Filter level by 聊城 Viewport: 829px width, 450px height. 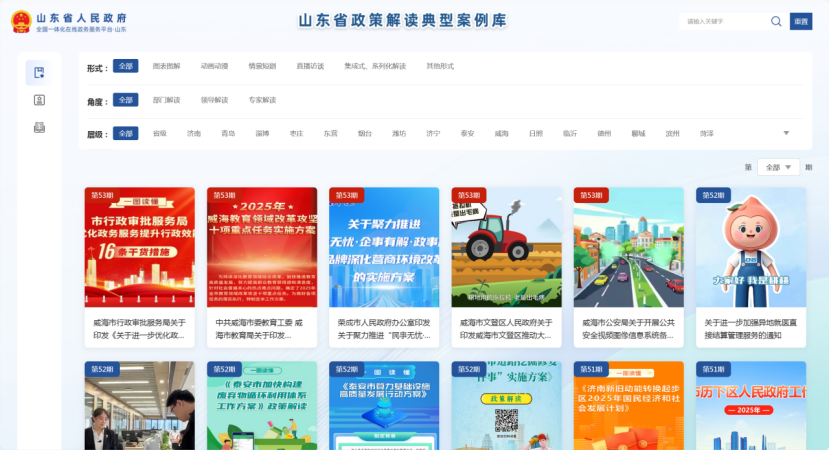click(x=638, y=134)
